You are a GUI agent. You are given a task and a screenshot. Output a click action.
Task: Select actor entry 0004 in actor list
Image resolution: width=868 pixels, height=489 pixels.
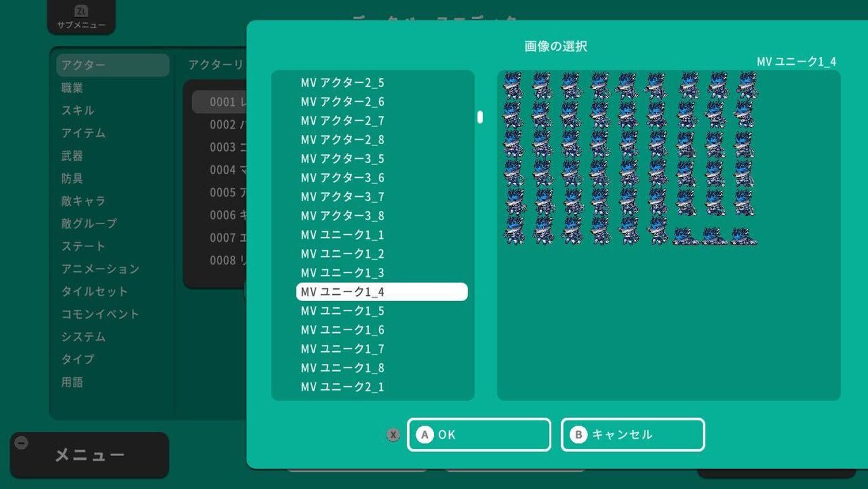[x=220, y=170]
